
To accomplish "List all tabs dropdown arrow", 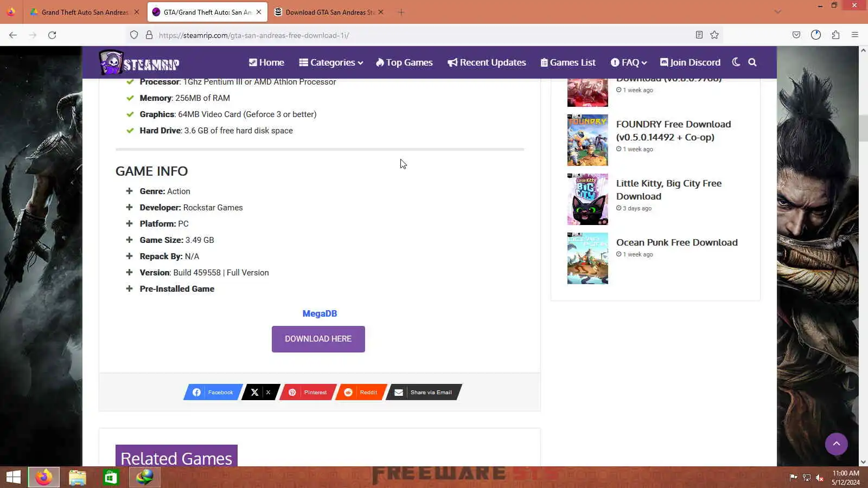I will 778,12.
